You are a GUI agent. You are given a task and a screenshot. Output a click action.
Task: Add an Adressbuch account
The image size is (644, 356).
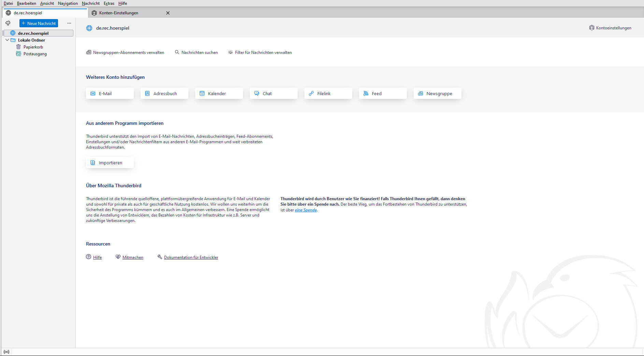(164, 93)
